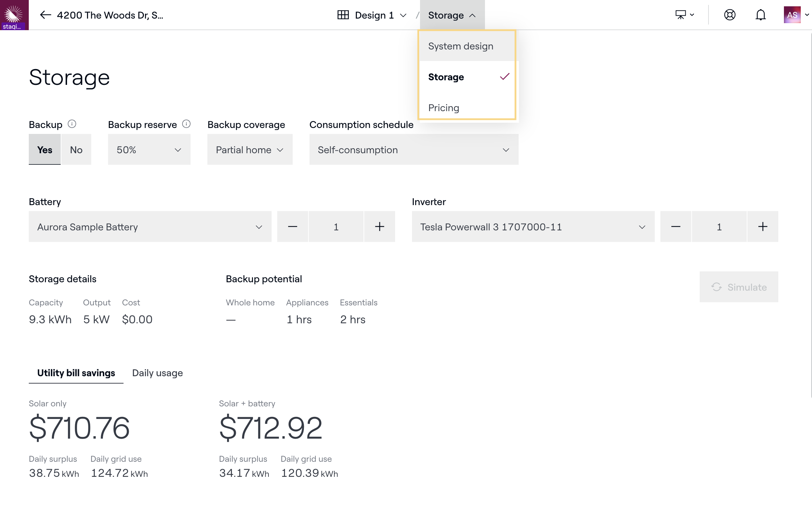812x514 pixels.
Task: Set Backup toggle to No
Action: 76,150
